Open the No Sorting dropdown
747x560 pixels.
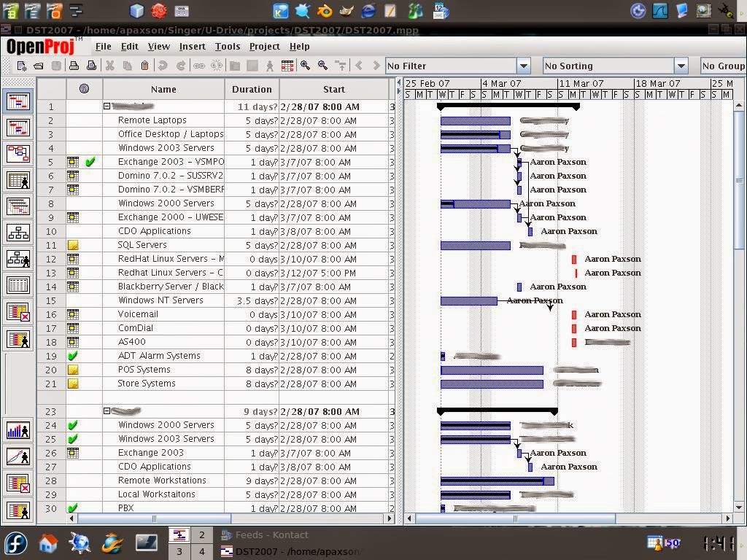[680, 65]
